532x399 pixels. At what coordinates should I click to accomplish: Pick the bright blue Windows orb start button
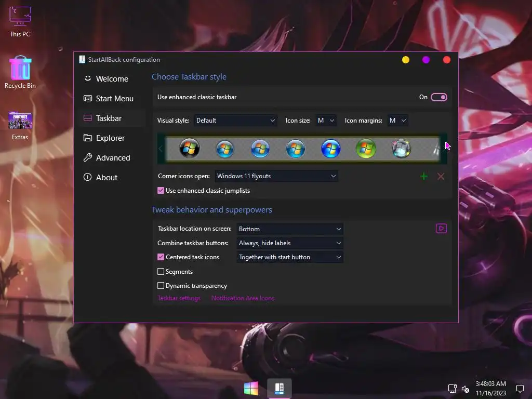pos(330,148)
